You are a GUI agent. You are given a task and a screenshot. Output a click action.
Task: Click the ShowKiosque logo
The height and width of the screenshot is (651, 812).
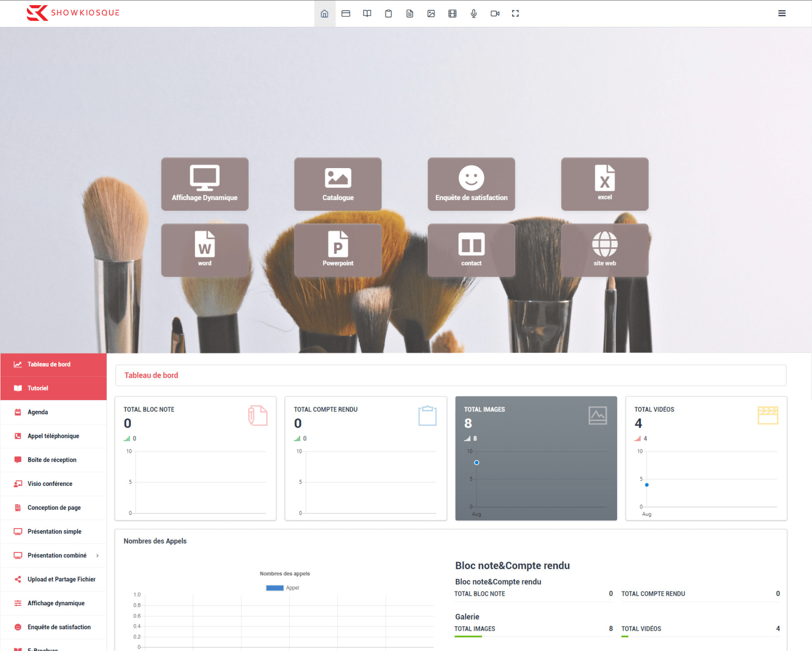[73, 13]
